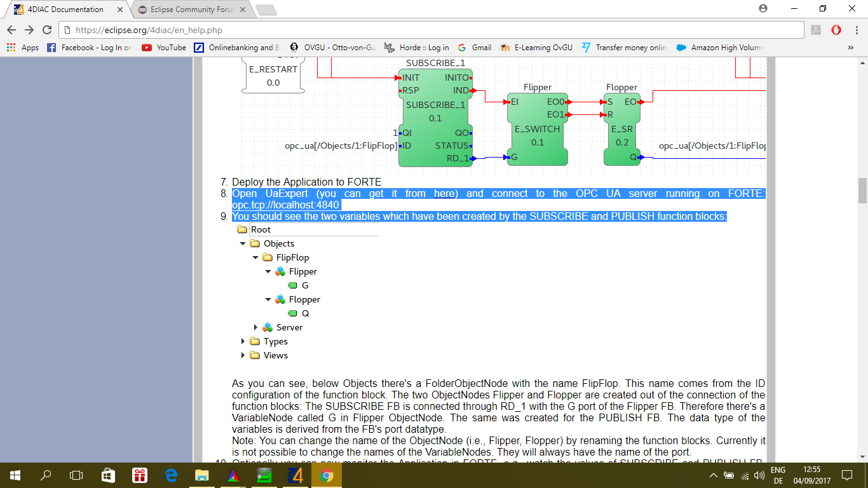Open Amazon High Volume bookmark
The width and height of the screenshot is (868, 488).
pyautogui.click(x=720, y=48)
